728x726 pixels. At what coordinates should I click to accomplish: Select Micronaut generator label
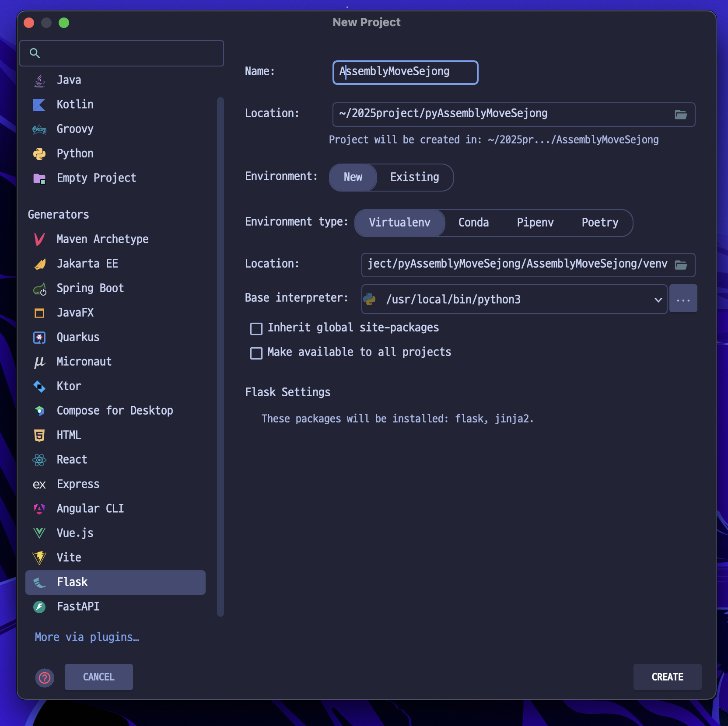pos(84,362)
